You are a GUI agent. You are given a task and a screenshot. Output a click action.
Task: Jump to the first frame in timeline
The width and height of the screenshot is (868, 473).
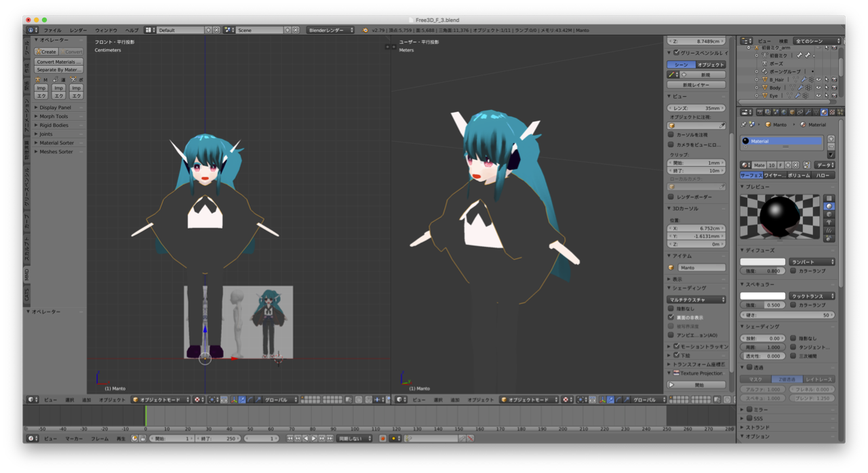pos(290,438)
